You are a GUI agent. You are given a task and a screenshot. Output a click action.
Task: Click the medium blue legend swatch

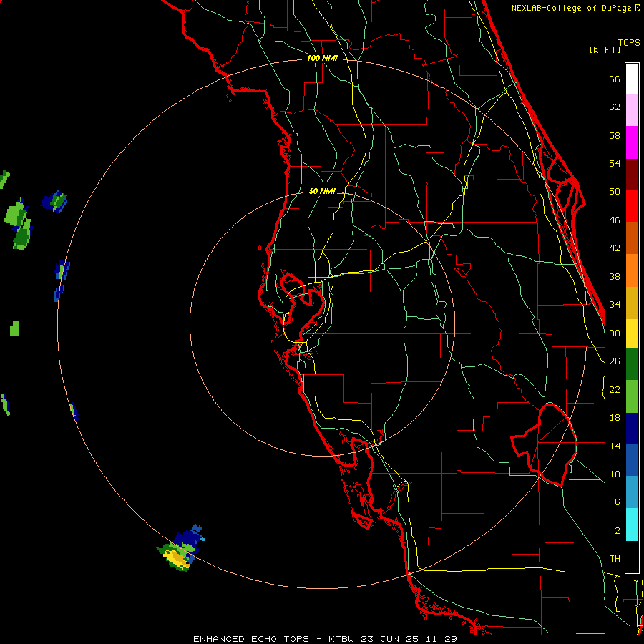coord(632,460)
